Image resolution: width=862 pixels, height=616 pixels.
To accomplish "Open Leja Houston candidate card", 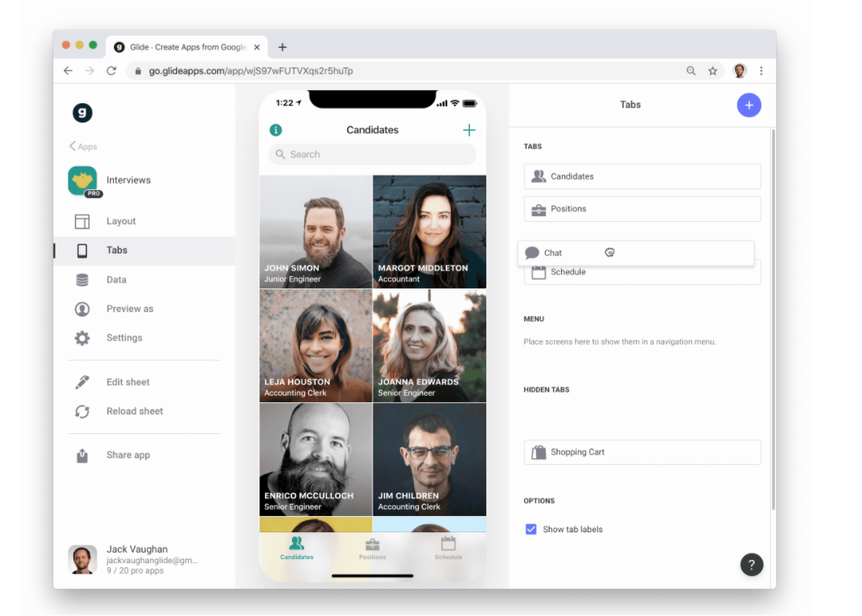I will pos(316,345).
